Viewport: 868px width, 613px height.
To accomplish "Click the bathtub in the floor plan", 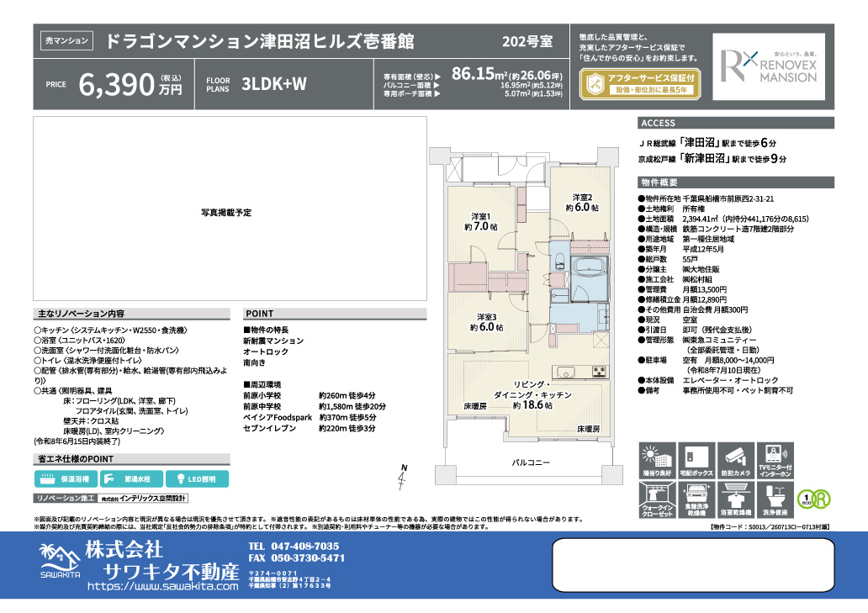I will pos(590,267).
